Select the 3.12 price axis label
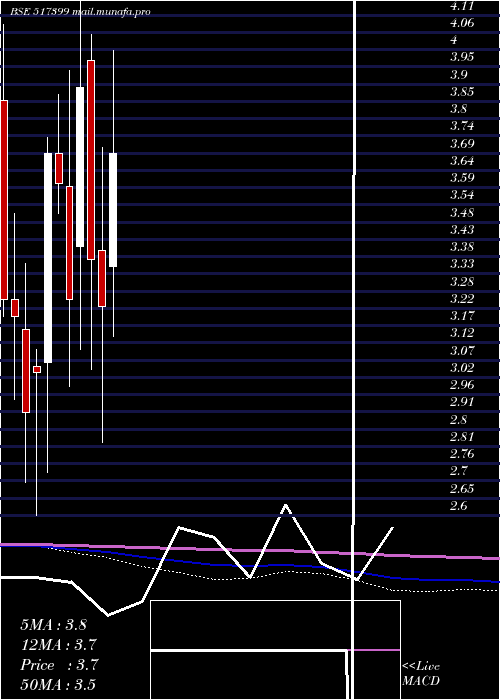Image resolution: width=500 pixels, height=700 pixels. click(462, 333)
